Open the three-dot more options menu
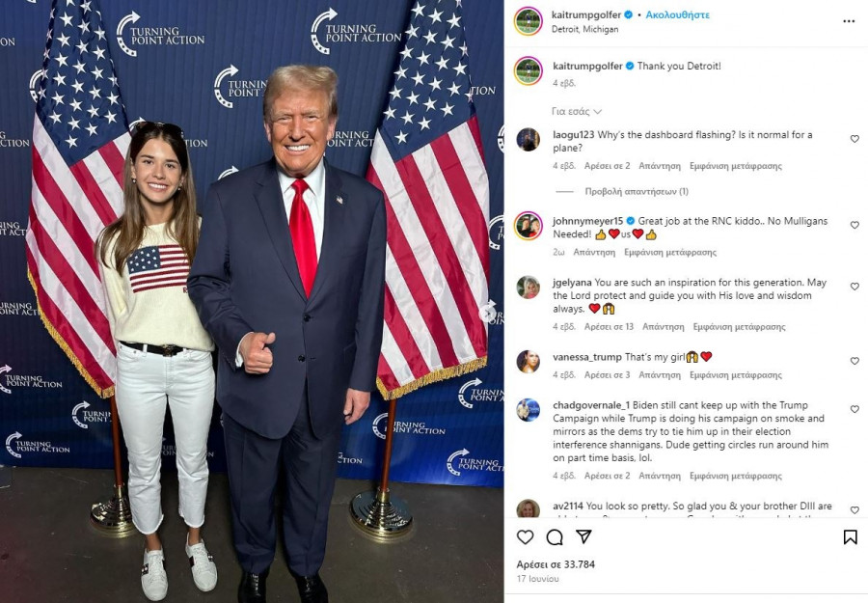The image size is (868, 603). click(849, 21)
